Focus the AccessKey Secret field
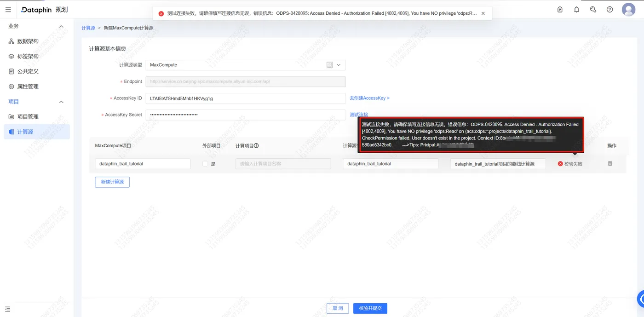644x317 pixels. 246,115
